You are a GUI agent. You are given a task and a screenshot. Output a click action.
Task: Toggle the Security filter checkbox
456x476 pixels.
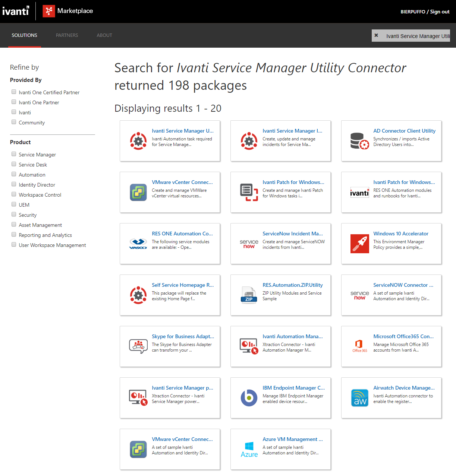point(14,214)
